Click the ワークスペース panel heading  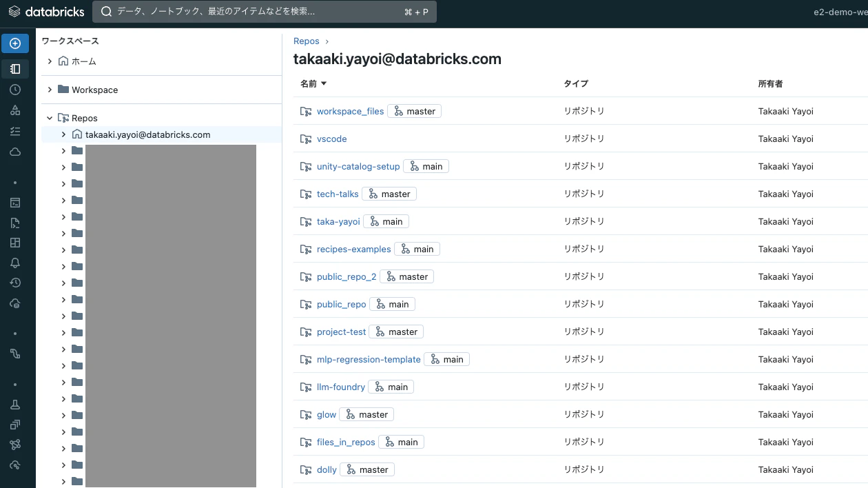click(70, 41)
